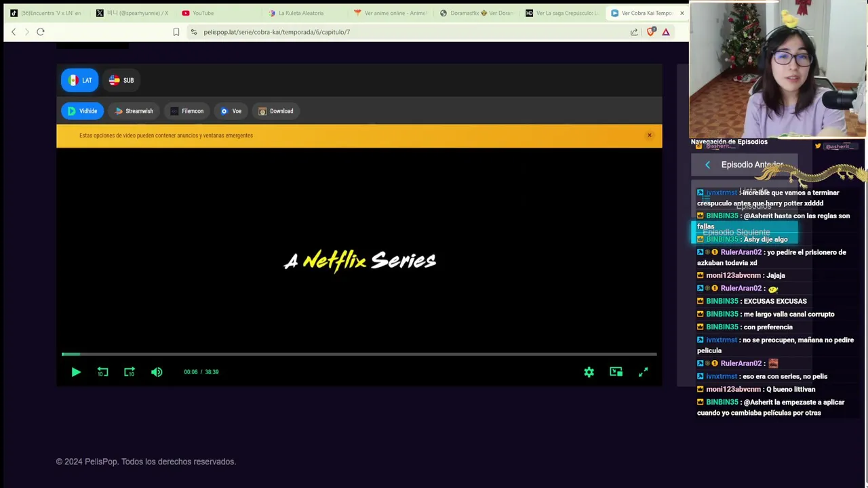The width and height of the screenshot is (868, 488).
Task: Switch to the X spearhyunnie tab
Action: click(x=132, y=13)
